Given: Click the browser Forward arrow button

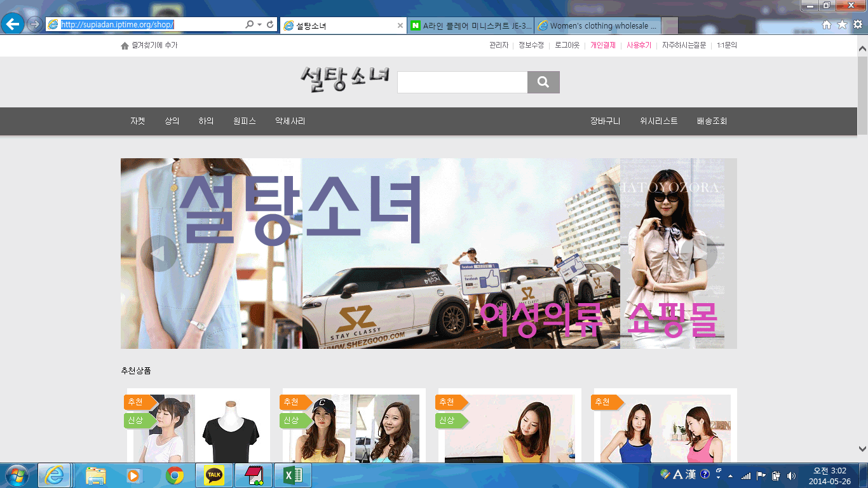Looking at the screenshot, I should [x=34, y=25].
